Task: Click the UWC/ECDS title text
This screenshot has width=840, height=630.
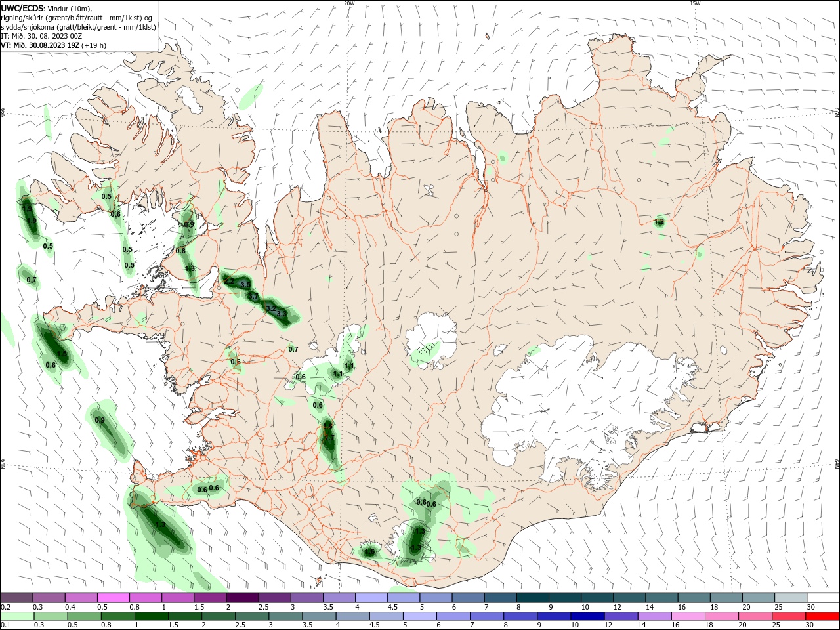Action: click(x=22, y=7)
